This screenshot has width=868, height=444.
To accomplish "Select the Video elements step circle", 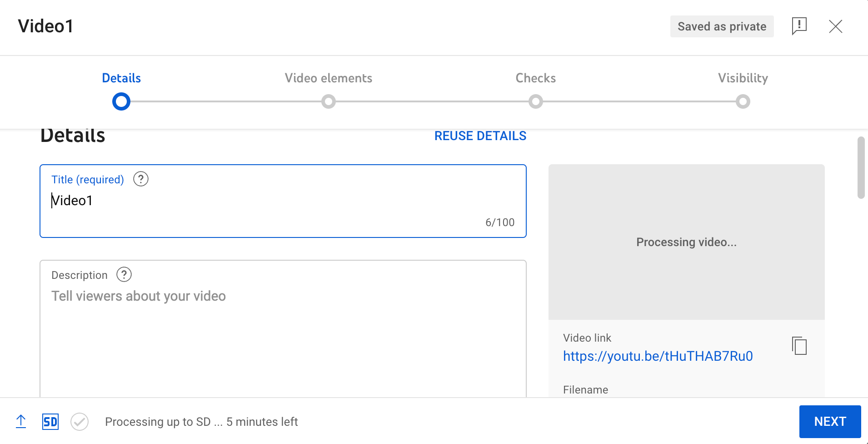I will pos(329,101).
